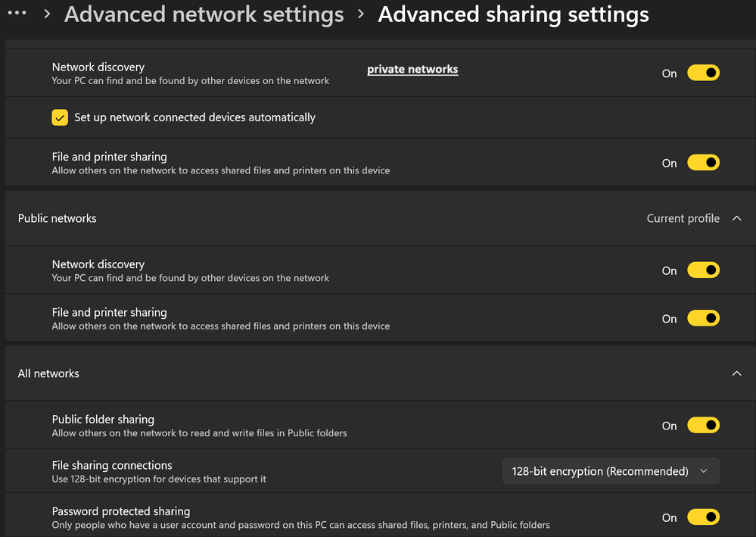Disable private File and printer sharing
The image size is (756, 537).
pyautogui.click(x=703, y=163)
